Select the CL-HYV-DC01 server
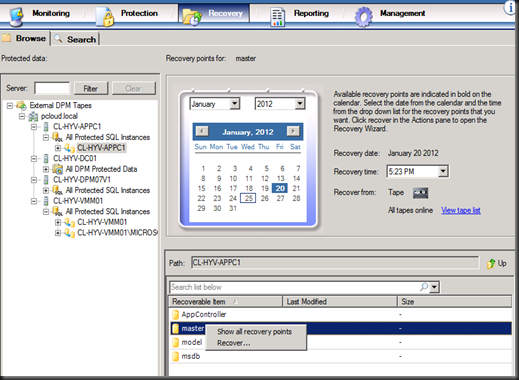Image resolution: width=519 pixels, height=380 pixels. click(x=75, y=158)
